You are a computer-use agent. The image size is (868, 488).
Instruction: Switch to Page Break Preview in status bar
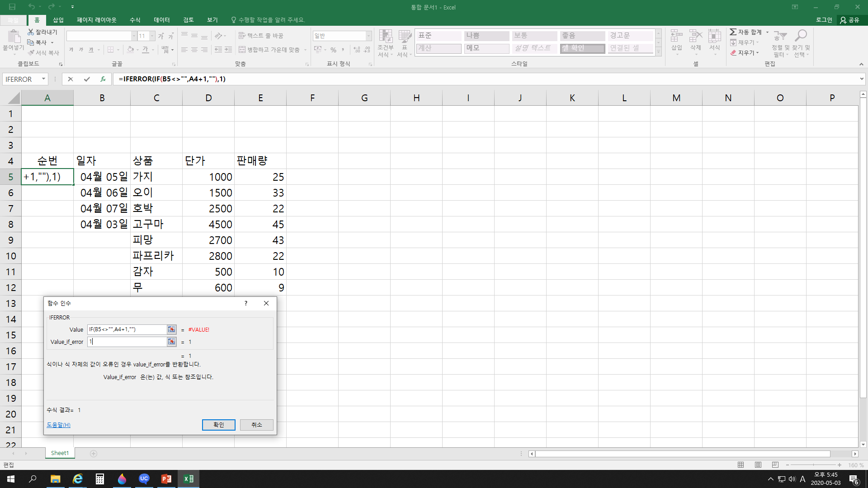[x=775, y=465]
